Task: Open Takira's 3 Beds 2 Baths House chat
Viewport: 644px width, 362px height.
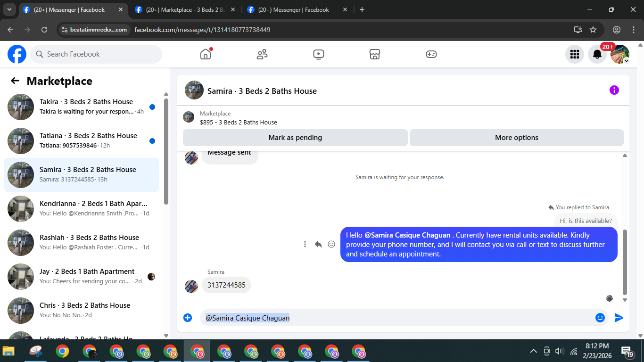Action: click(x=81, y=107)
